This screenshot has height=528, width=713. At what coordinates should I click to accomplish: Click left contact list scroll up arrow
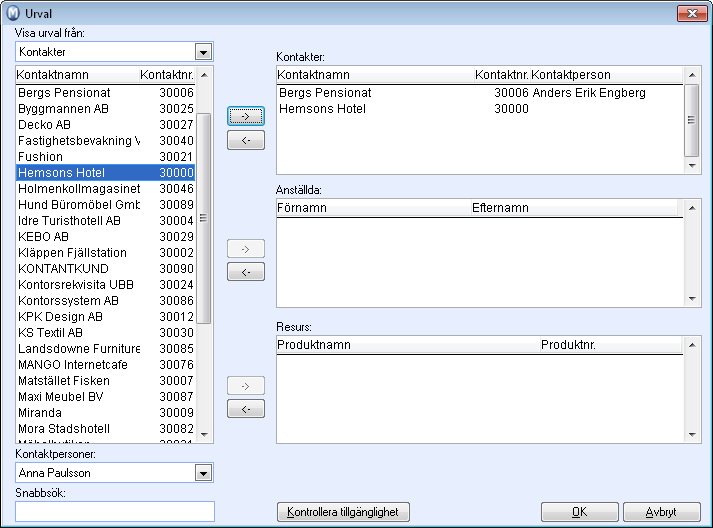[x=204, y=75]
